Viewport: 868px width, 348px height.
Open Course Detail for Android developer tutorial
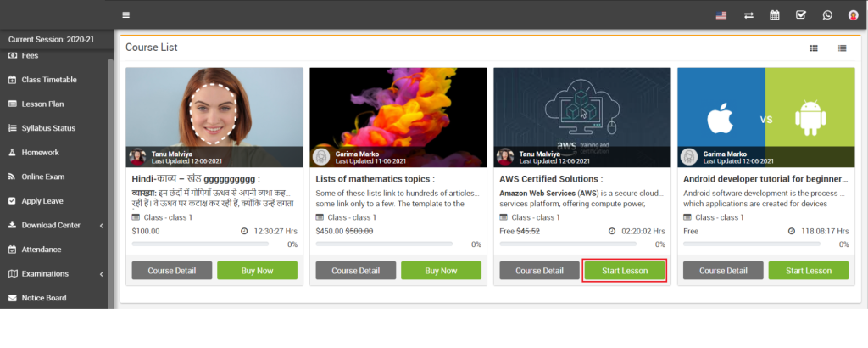point(723,271)
